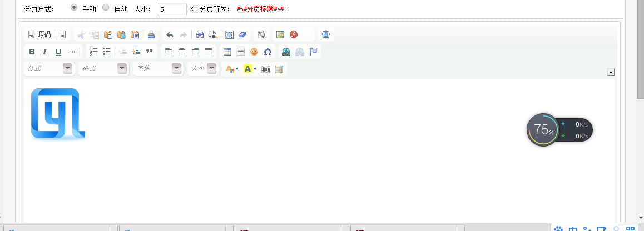
Task: Click the Remove Format eraser icon
Action: pyautogui.click(x=242, y=34)
